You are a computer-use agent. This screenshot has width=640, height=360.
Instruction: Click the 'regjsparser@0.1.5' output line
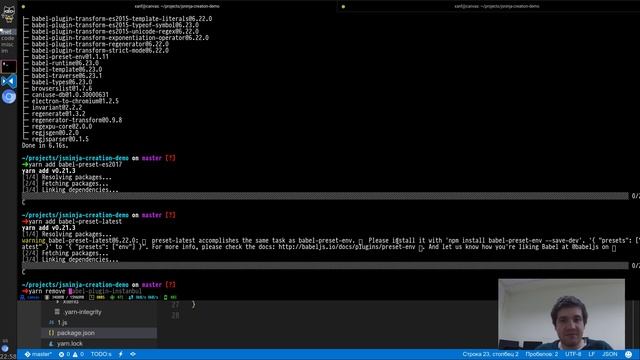(60, 139)
